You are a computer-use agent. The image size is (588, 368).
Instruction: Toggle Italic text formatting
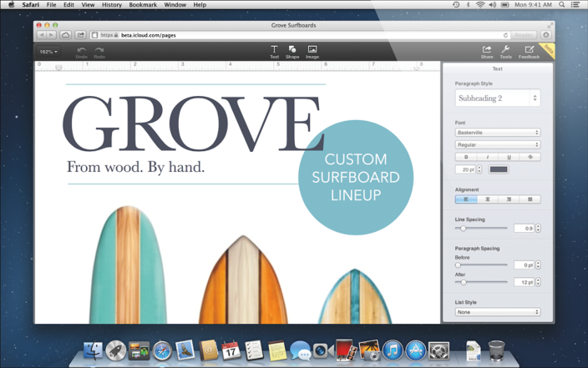(x=488, y=157)
